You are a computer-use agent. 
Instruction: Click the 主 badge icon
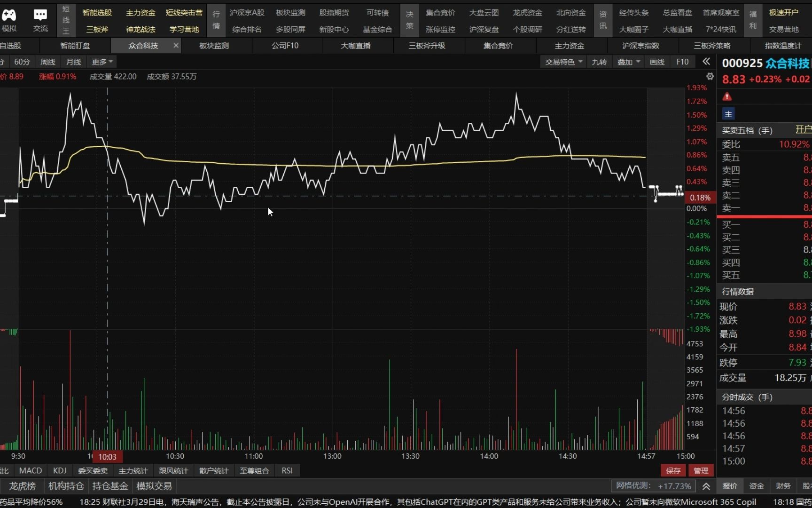point(728,114)
